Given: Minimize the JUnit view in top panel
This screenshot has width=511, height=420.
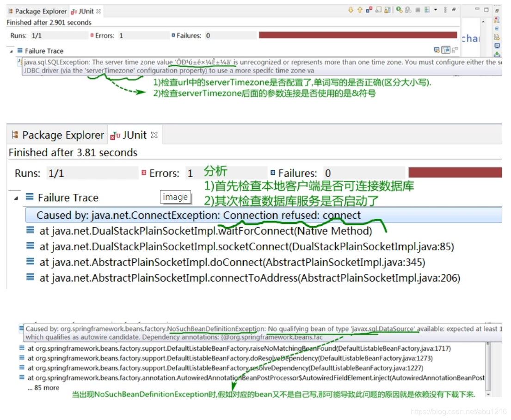Looking at the screenshot, I should click(477, 9).
